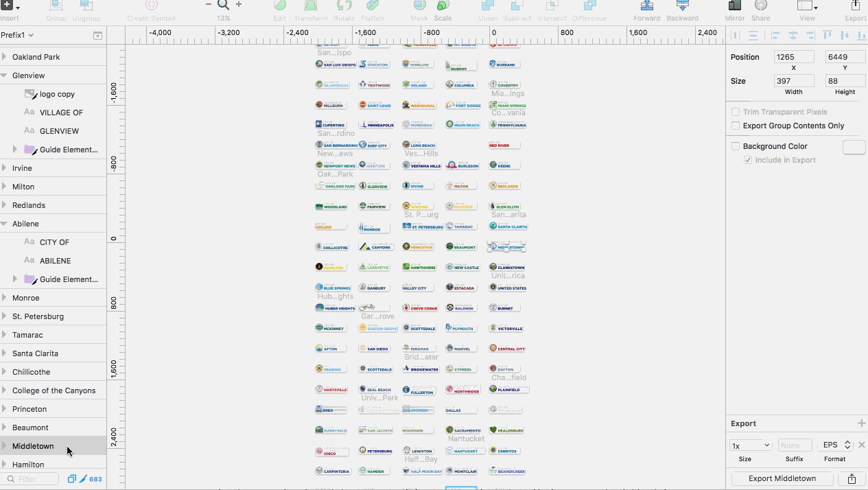Click the Subtract boolean icon

tap(517, 5)
